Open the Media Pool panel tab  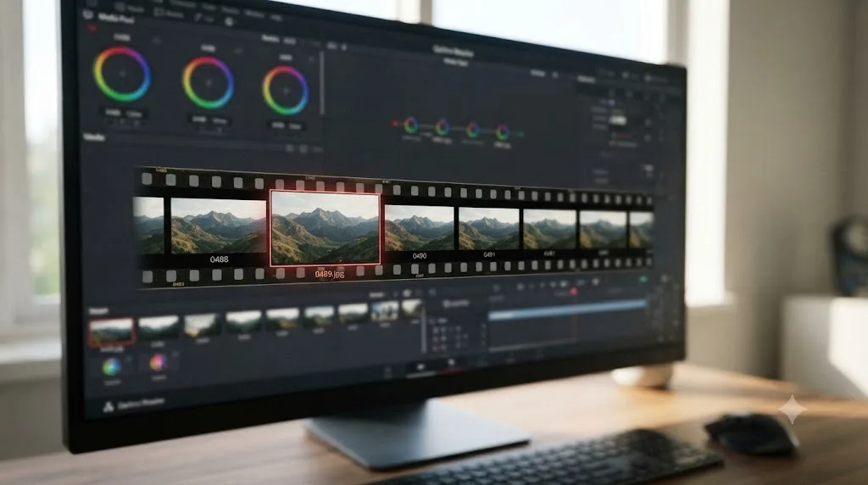click(116, 17)
